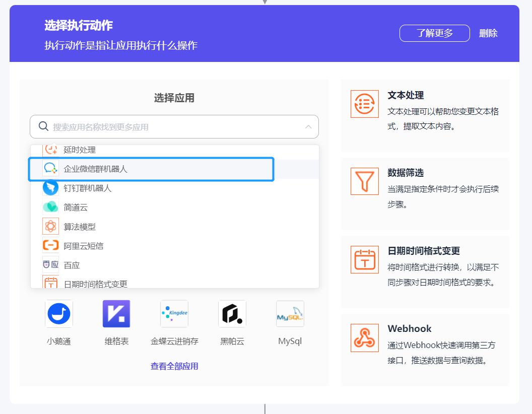Click the 阿里云短信 bracket icon

click(50, 245)
